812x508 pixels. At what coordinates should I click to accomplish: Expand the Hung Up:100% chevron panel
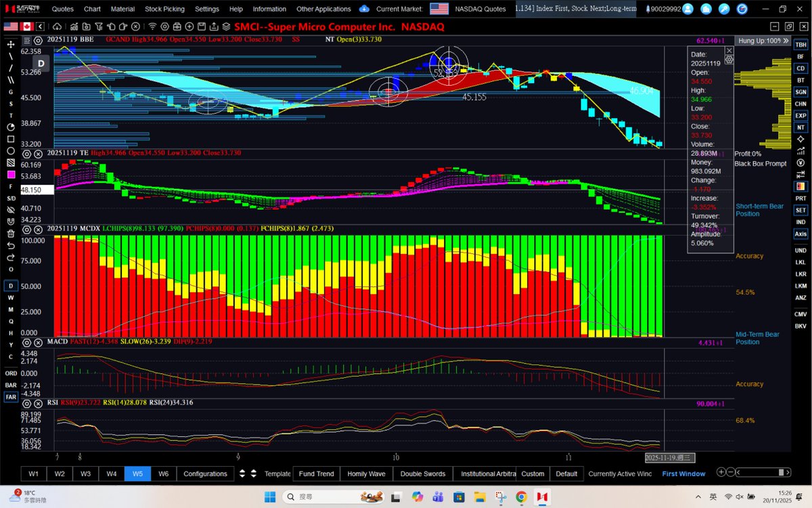click(x=787, y=41)
